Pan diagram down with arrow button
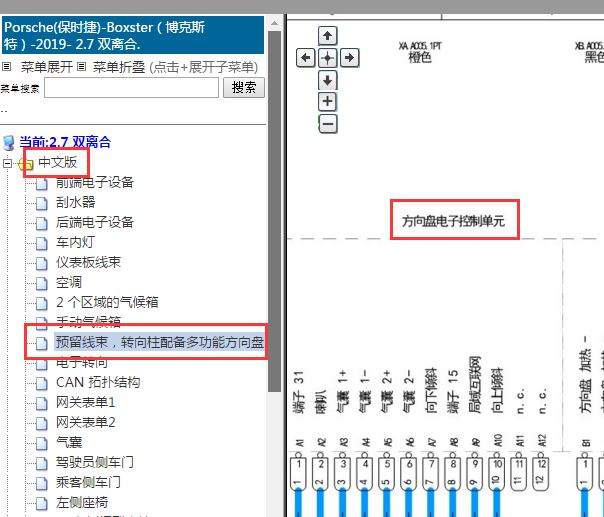604x517 pixels. point(327,80)
